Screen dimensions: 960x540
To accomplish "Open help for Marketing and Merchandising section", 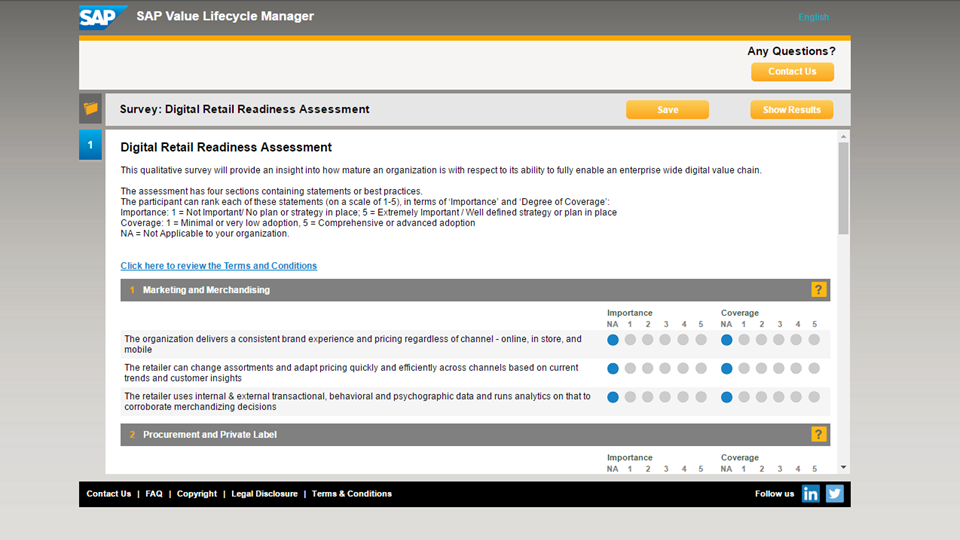I will pos(819,290).
